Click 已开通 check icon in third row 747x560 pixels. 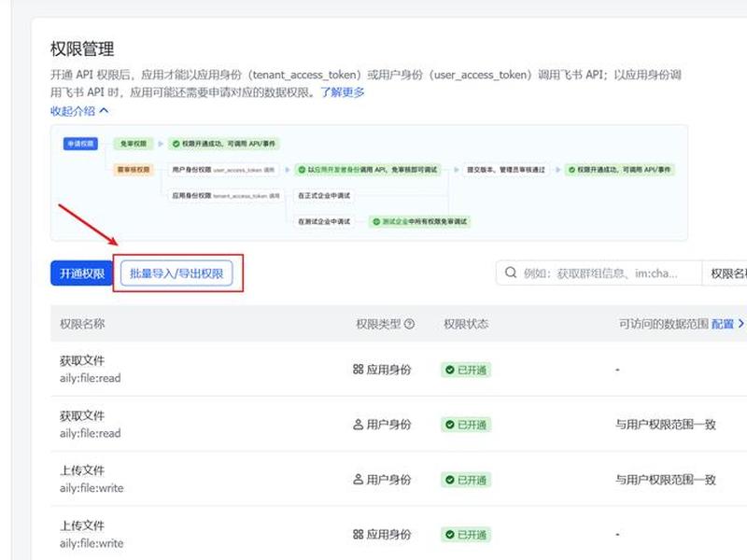click(x=450, y=480)
